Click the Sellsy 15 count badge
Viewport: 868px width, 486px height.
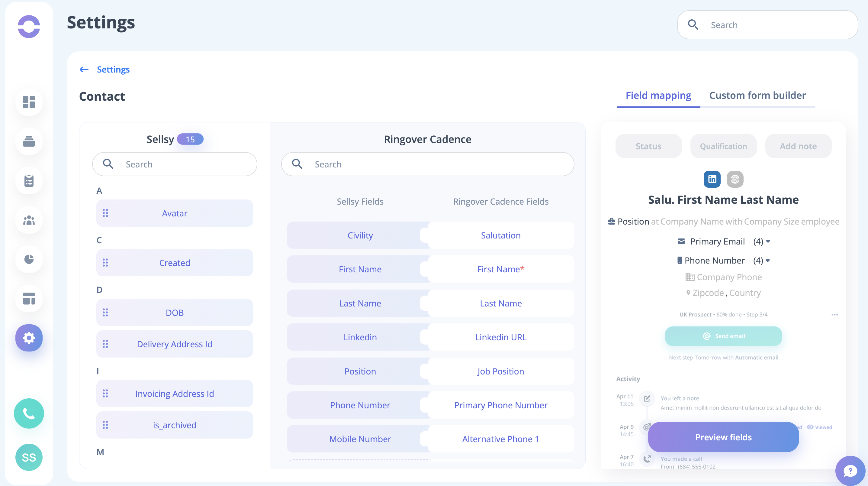click(x=190, y=139)
